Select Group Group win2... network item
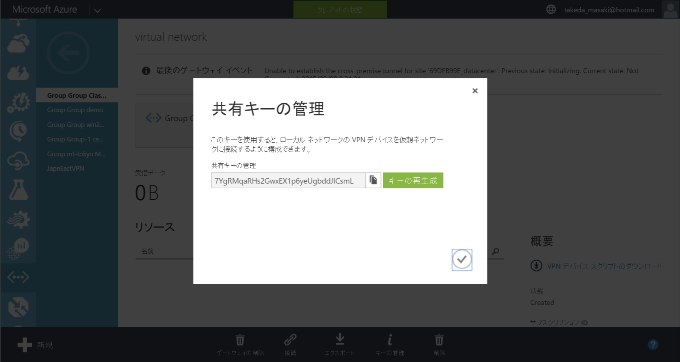This screenshot has height=362, width=680. [x=76, y=125]
